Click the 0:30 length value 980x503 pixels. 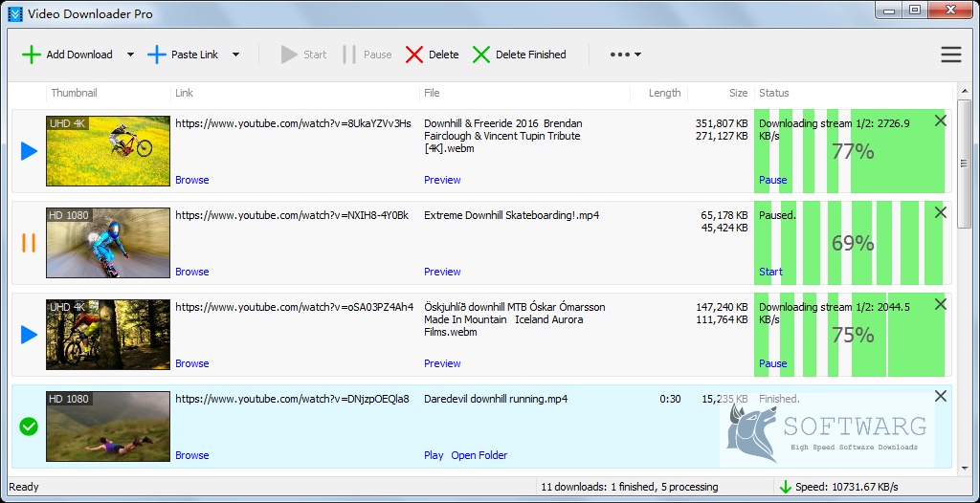click(670, 400)
